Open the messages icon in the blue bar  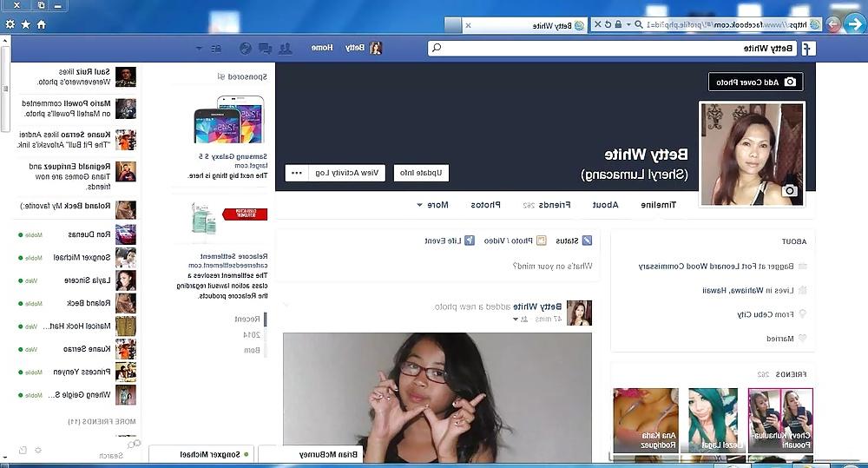[x=265, y=48]
